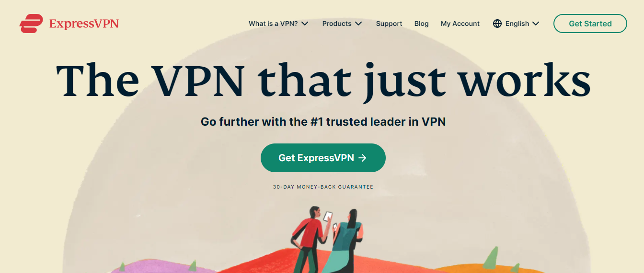Open the Products menu
The image size is (644, 273).
pyautogui.click(x=337, y=24)
